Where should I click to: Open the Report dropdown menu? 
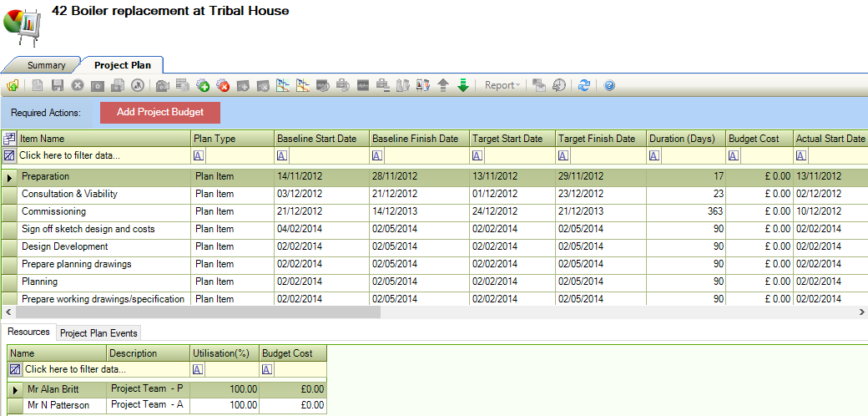[x=502, y=85]
